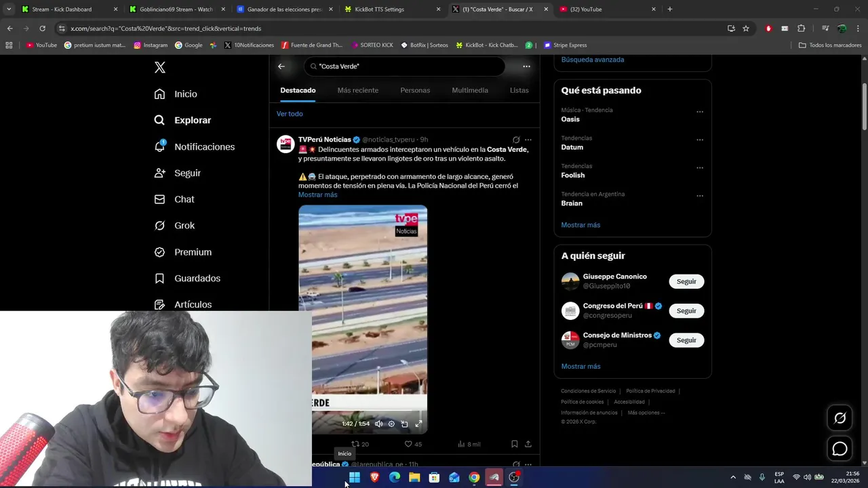Open the Datum trend options menu
The image size is (868, 488).
point(700,140)
